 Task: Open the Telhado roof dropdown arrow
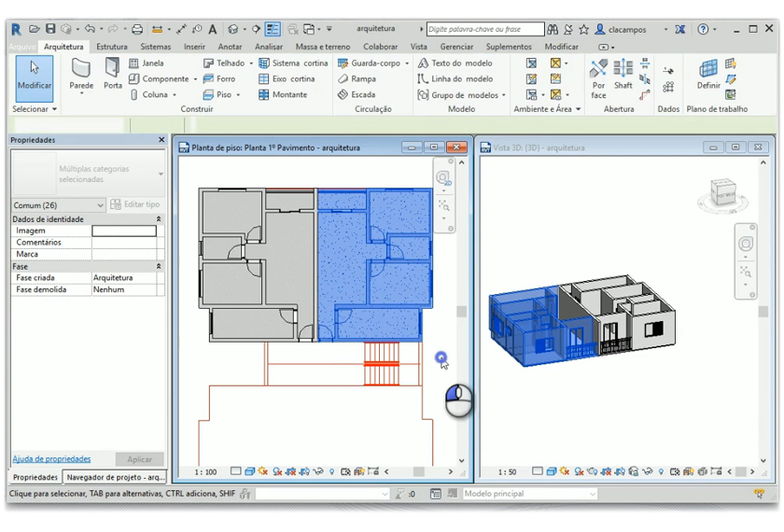(x=251, y=63)
